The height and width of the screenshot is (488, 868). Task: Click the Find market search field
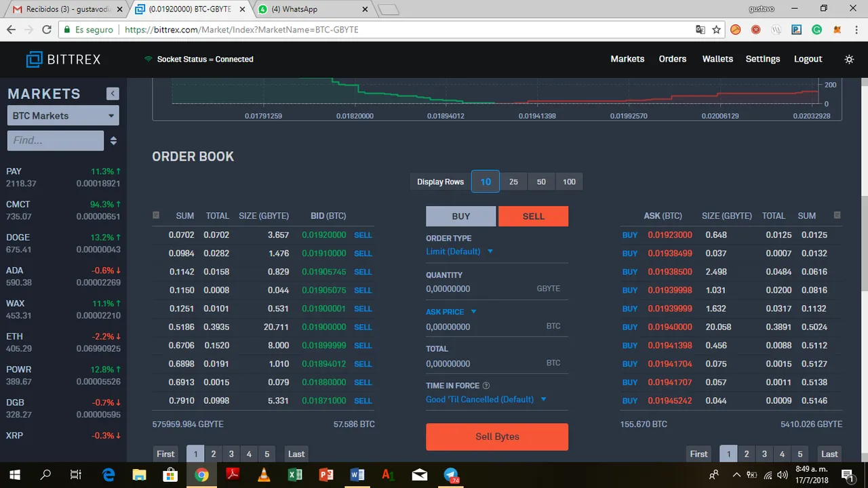(x=55, y=140)
